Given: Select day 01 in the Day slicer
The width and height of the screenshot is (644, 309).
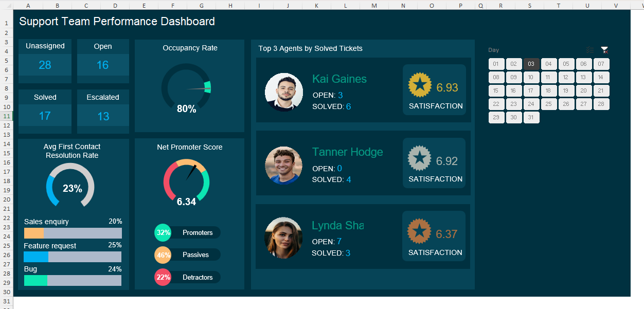Looking at the screenshot, I should (496, 64).
